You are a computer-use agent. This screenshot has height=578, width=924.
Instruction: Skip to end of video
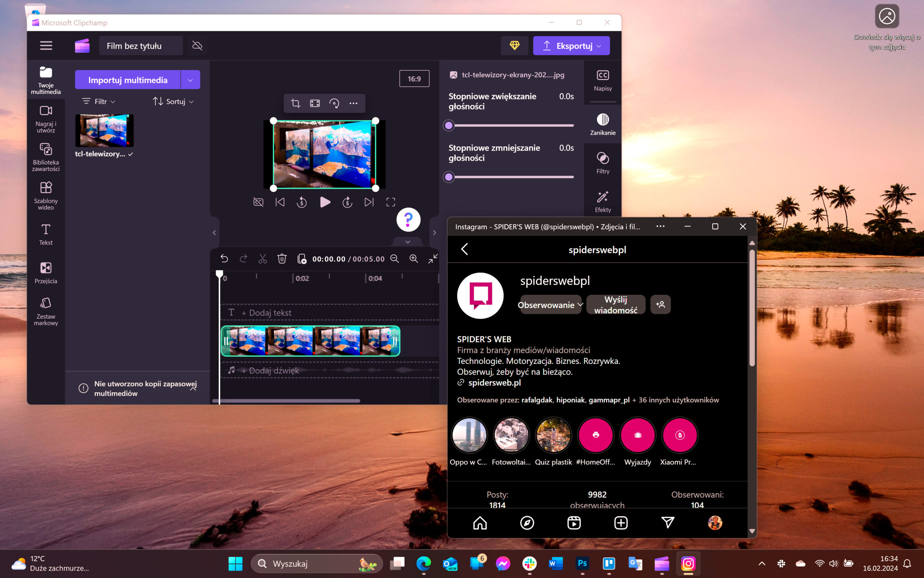(x=369, y=202)
